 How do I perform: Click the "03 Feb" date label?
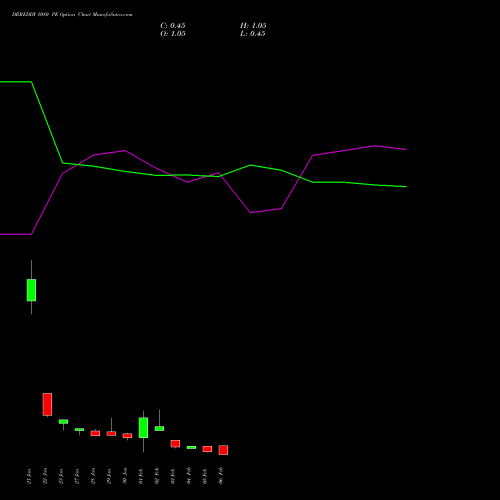click(x=173, y=476)
